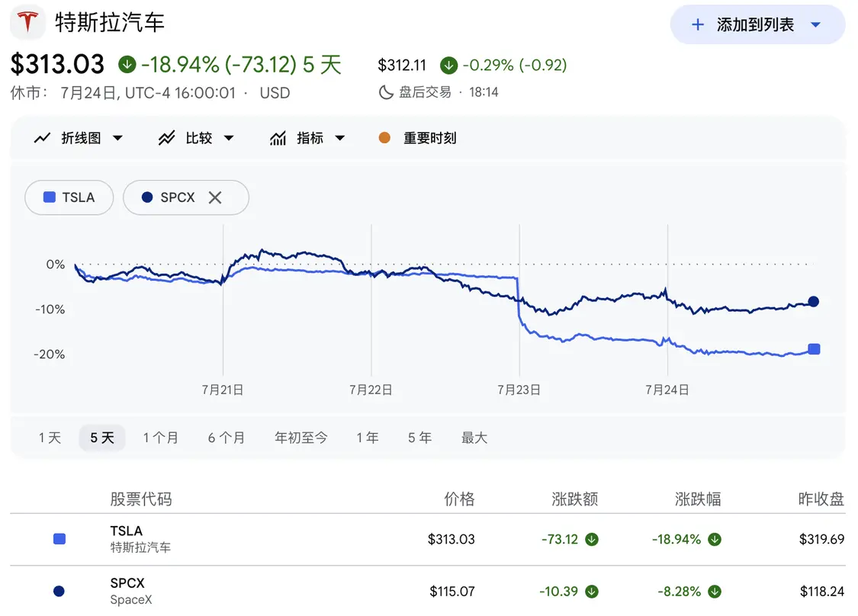
Task: Click the down arrow icon beside -8.28%
Action: [x=715, y=592]
